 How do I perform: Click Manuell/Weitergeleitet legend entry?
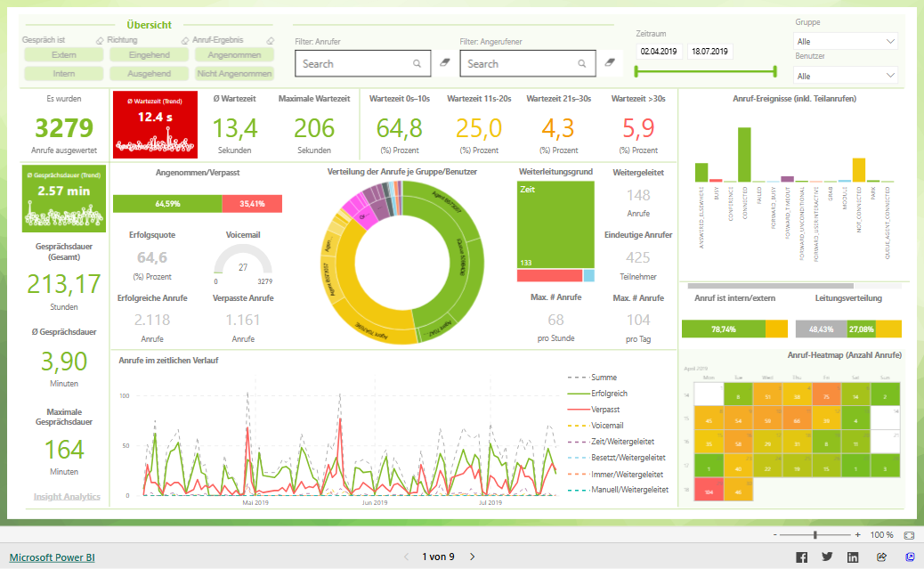click(618, 490)
